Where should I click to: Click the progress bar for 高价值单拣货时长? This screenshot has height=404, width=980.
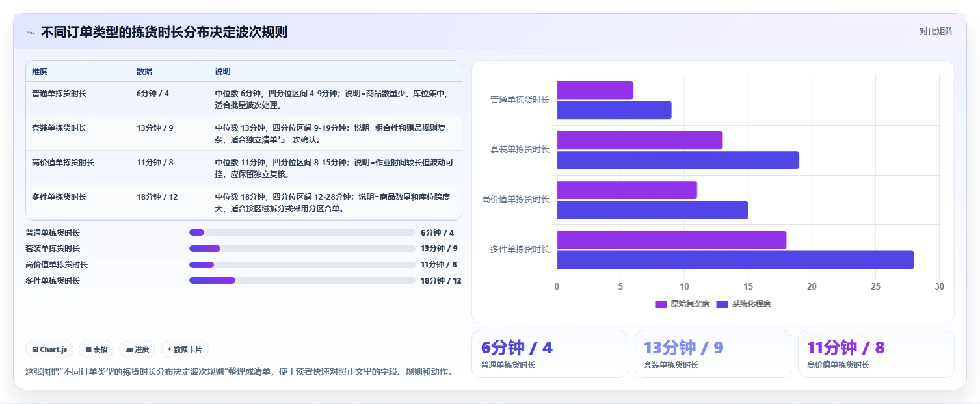coord(302,265)
